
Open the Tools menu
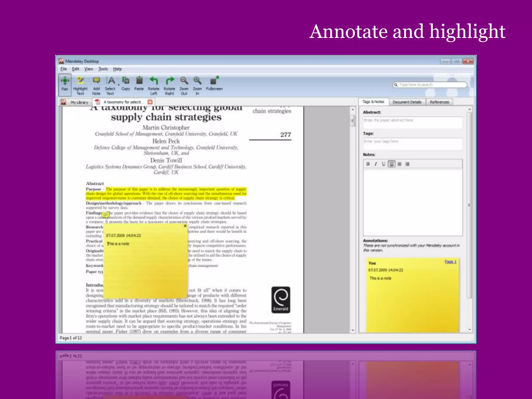coord(103,69)
